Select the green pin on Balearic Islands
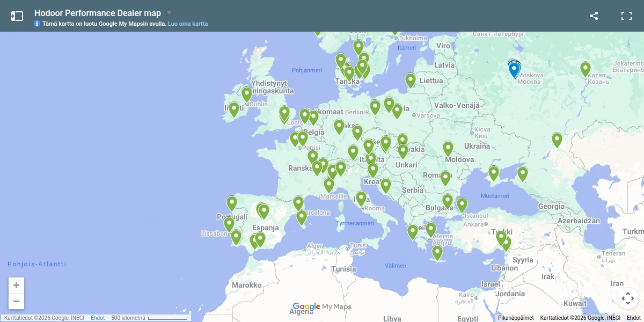The image size is (644, 322). click(x=302, y=218)
